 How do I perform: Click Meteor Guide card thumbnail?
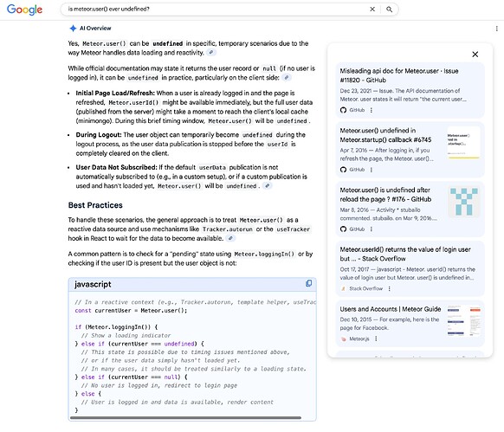(x=463, y=321)
